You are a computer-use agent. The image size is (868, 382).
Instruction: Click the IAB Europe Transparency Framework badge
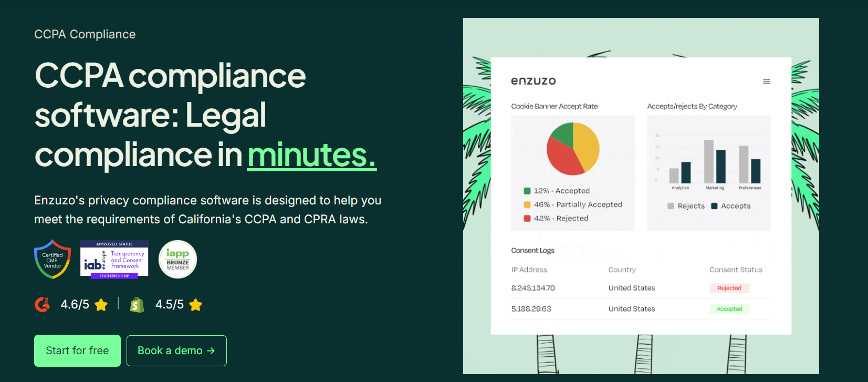pos(114,259)
